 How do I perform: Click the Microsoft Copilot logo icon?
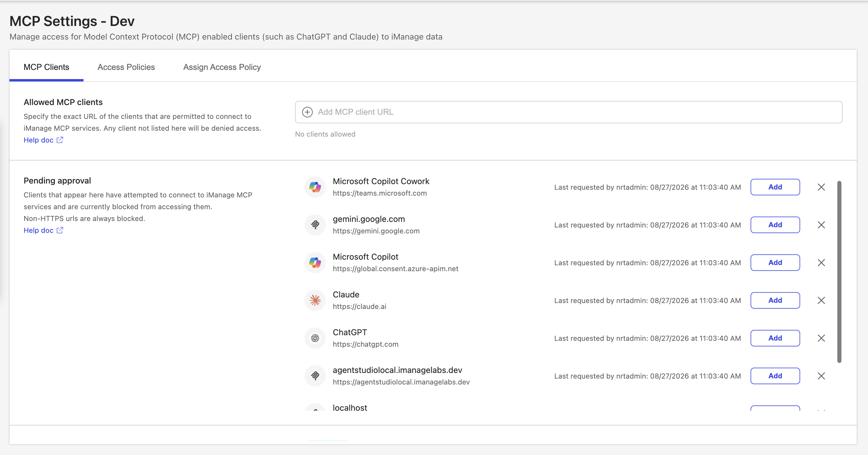[x=315, y=263]
